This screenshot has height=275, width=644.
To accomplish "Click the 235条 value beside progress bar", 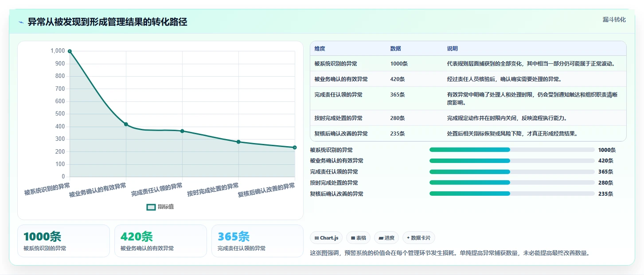I will pyautogui.click(x=605, y=194).
